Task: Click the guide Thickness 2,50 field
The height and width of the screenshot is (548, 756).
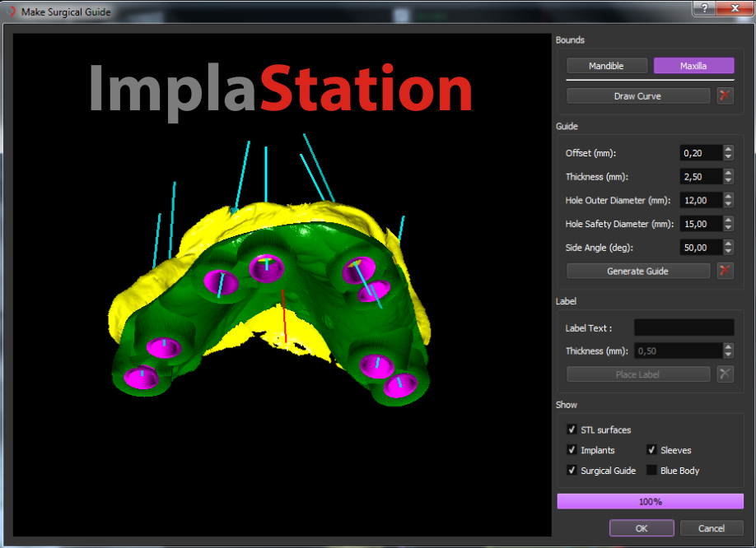Action: tap(701, 177)
